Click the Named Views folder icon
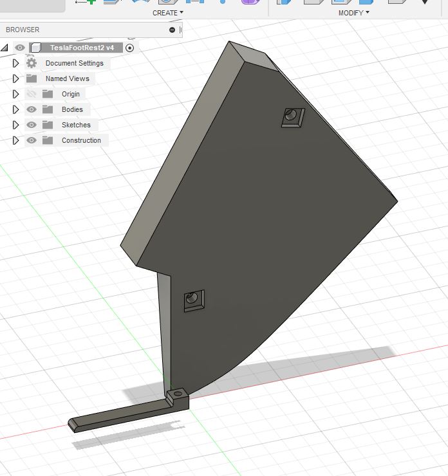The width and height of the screenshot is (448, 476). point(32,78)
